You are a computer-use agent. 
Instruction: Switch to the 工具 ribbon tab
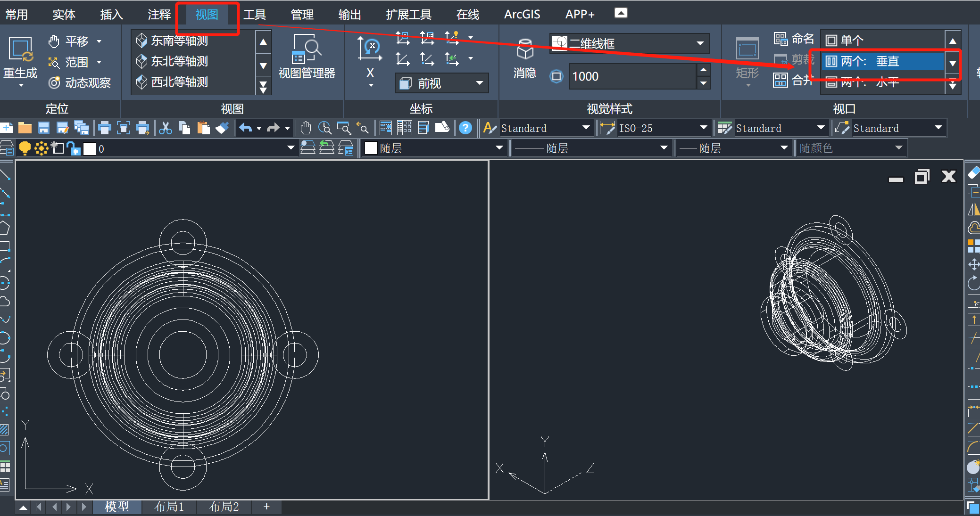pyautogui.click(x=255, y=15)
